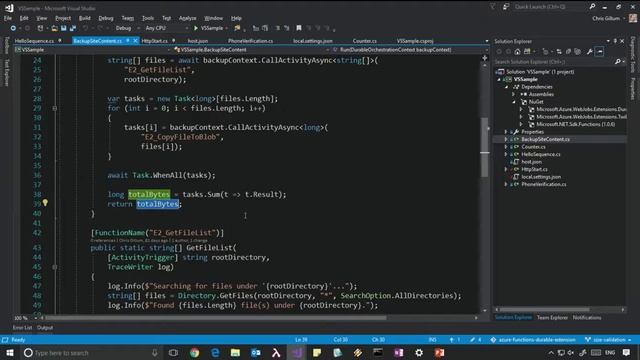
Task: Click the Quick Launch search icon
Action: click(592, 7)
